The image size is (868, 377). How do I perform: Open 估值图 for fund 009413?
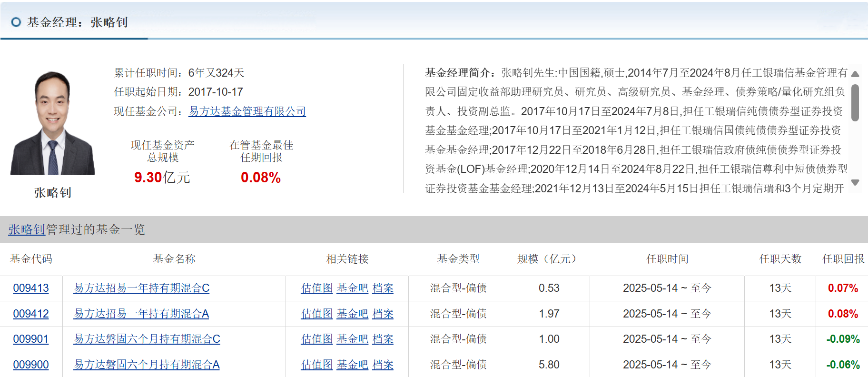click(317, 288)
